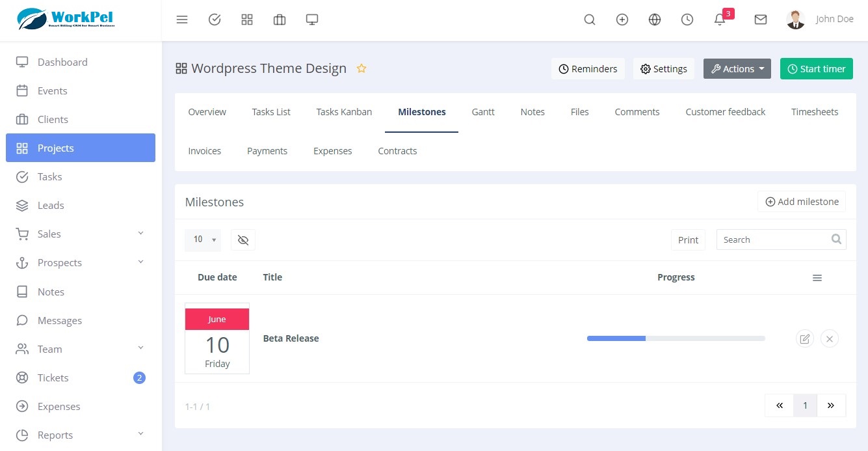The height and width of the screenshot is (451, 868).
Task: Open the rows-per-page 10 dropdown
Action: pos(203,239)
